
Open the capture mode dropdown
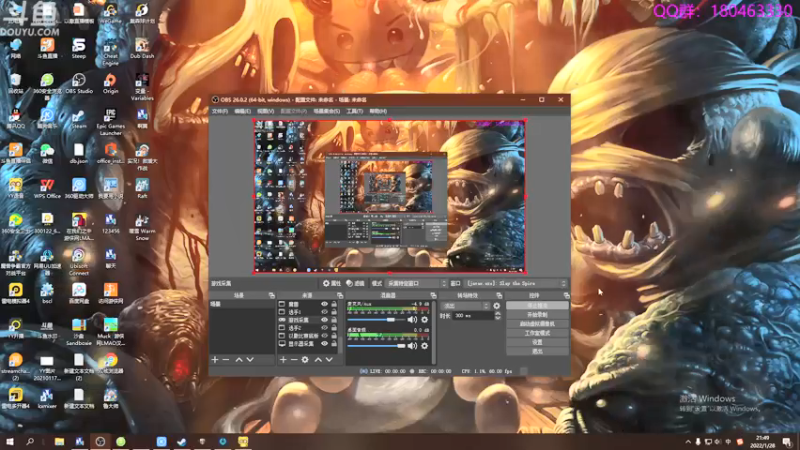point(416,283)
